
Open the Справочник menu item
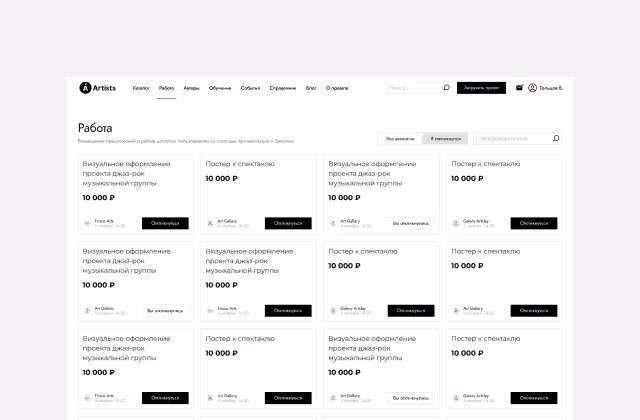point(282,88)
